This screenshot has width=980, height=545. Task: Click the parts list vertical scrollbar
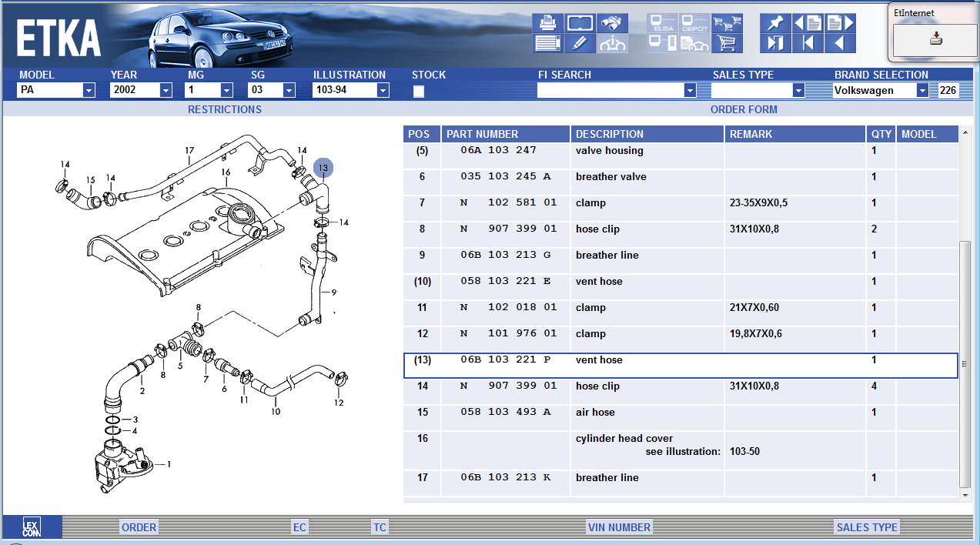click(965, 362)
